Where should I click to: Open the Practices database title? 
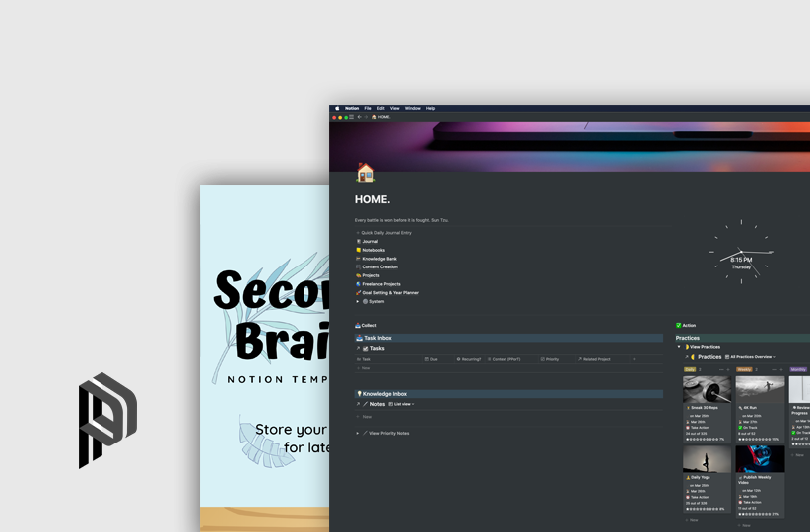(x=709, y=357)
